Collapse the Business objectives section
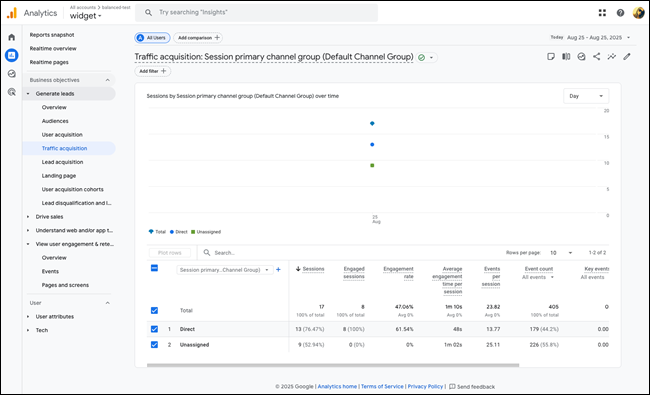Image resolution: width=650 pixels, height=395 pixels. 108,80
